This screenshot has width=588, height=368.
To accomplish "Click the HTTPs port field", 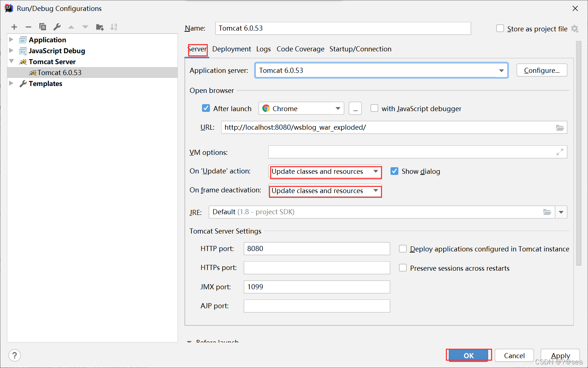I will coord(317,268).
